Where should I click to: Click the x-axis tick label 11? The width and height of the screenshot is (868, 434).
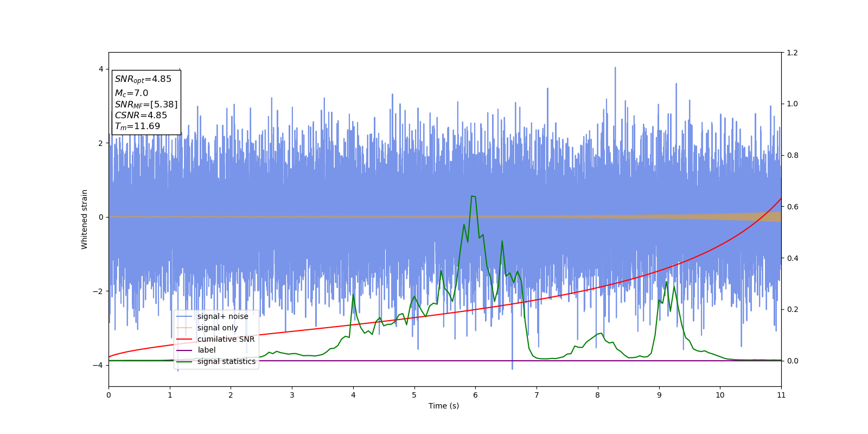781,395
